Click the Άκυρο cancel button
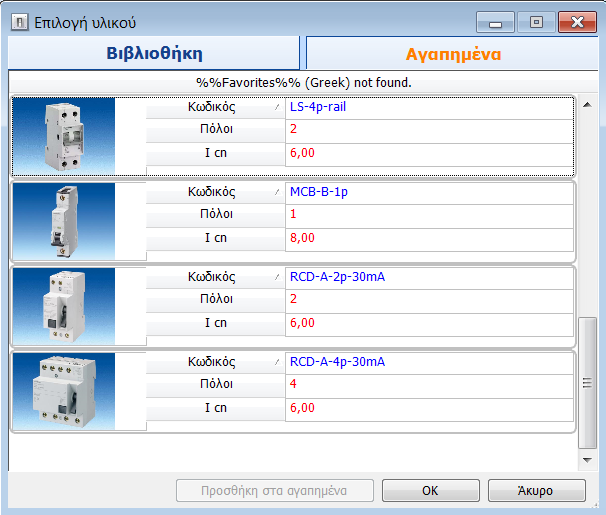This screenshot has width=606, height=515. tap(536, 490)
